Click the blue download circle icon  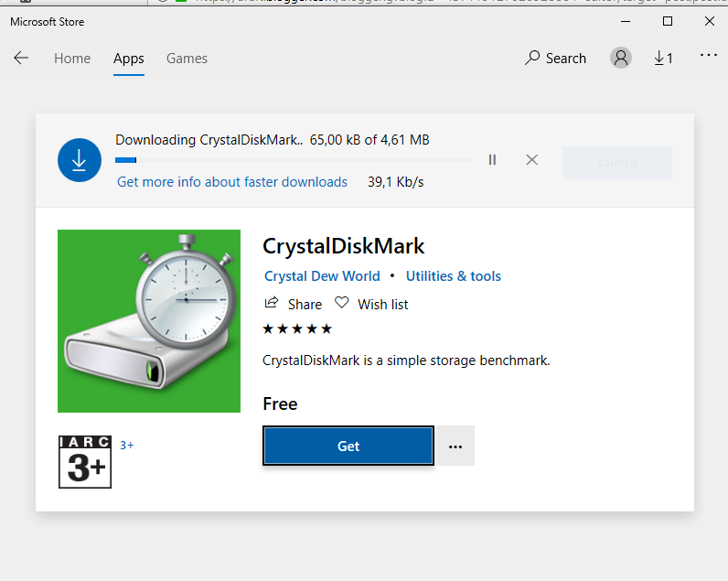tap(80, 160)
